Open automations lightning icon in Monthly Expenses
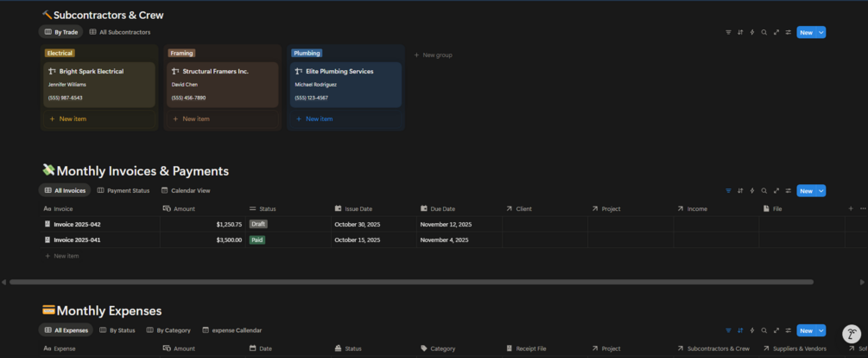The width and height of the screenshot is (868, 358). [751, 330]
